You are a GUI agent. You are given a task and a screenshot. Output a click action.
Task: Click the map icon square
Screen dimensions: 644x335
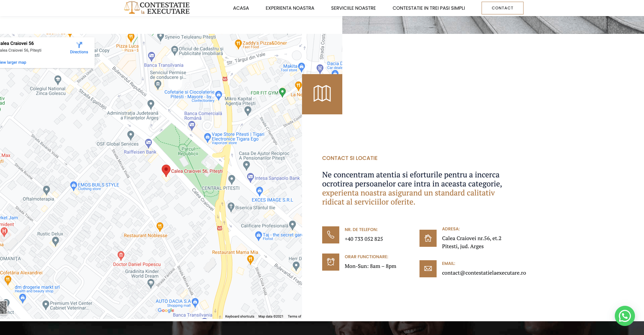pos(322,94)
